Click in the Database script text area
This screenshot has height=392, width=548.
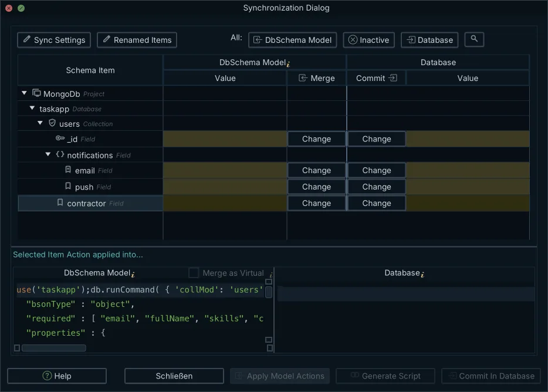pyautogui.click(x=406, y=318)
